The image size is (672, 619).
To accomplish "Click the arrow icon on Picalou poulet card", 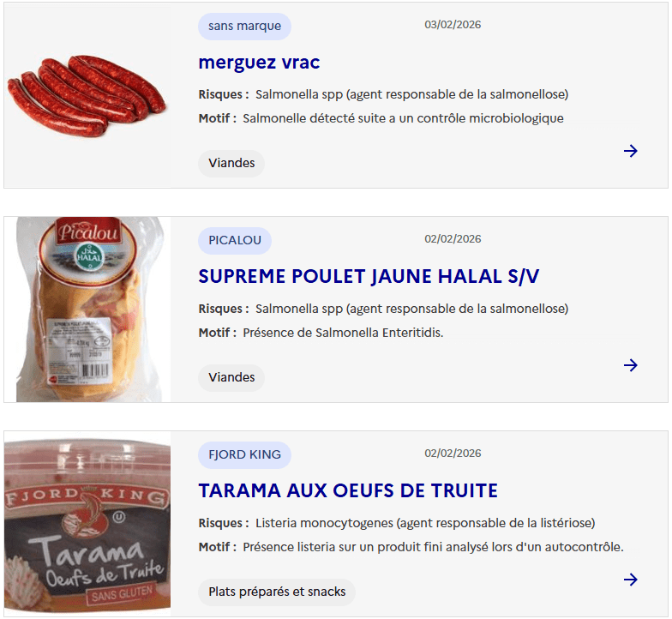I will [x=631, y=365].
